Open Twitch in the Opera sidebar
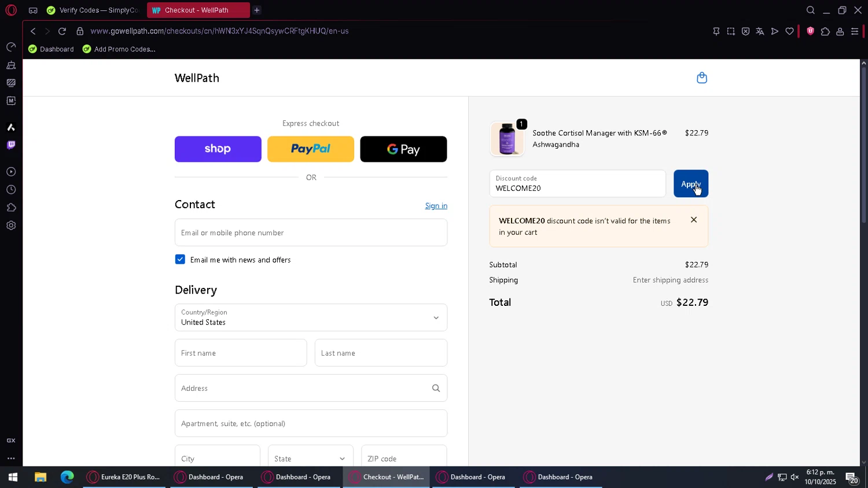The width and height of the screenshot is (868, 488). coord(11,145)
